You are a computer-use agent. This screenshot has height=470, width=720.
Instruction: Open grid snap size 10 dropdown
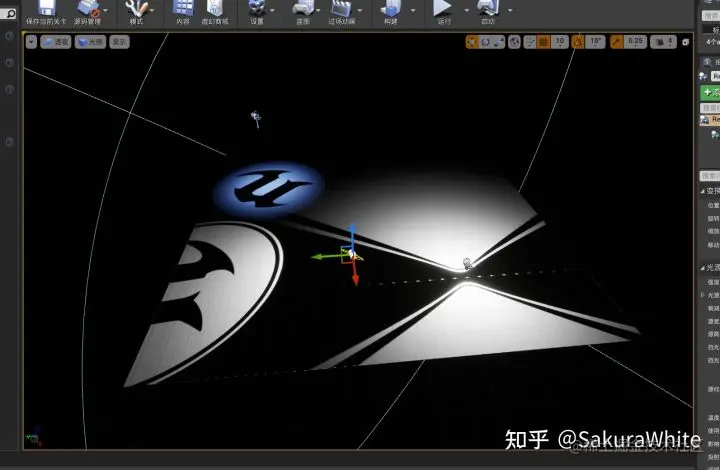click(x=560, y=42)
